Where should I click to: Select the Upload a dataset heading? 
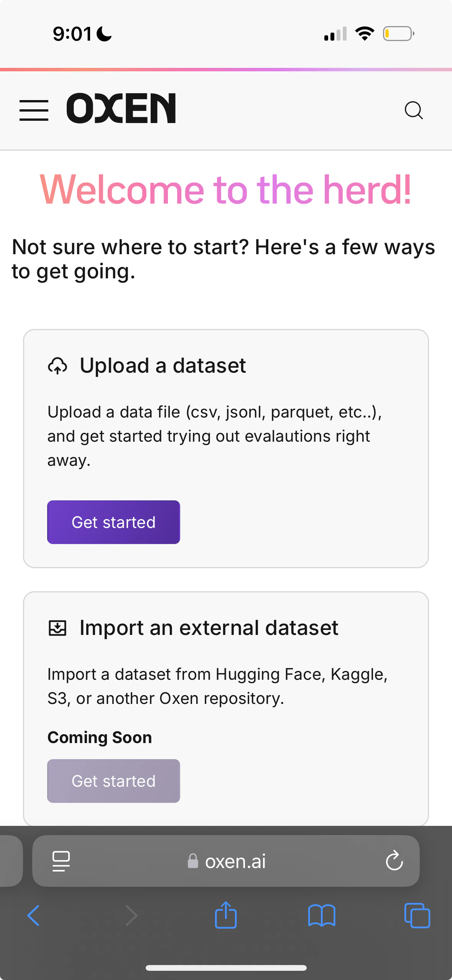tap(163, 366)
